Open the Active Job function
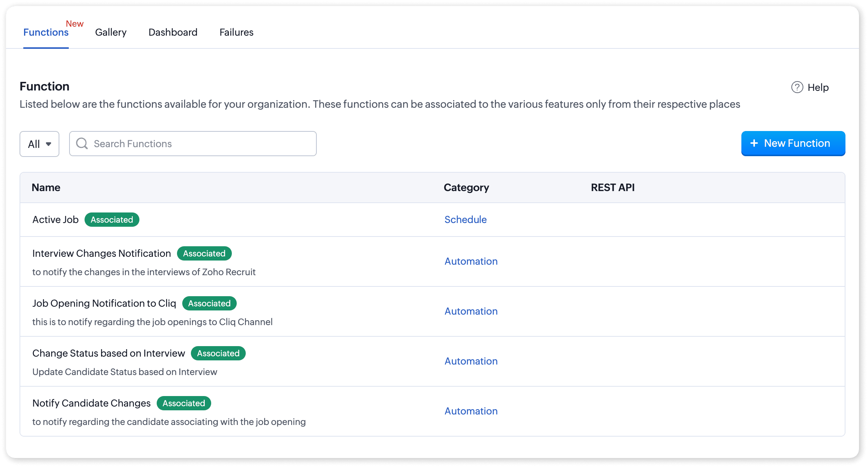The image size is (868, 467). (x=55, y=220)
